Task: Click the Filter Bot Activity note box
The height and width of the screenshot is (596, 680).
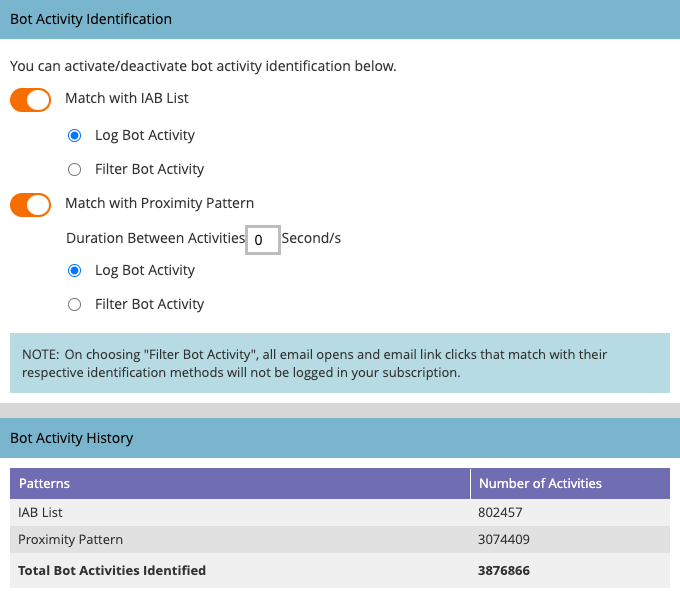Action: point(340,363)
